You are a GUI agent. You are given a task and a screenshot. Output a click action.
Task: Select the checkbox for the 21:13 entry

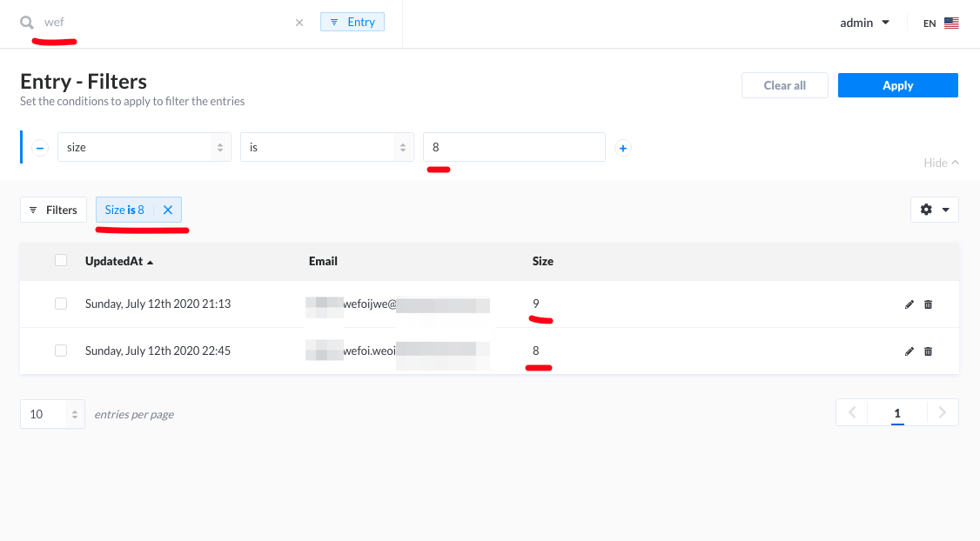(x=60, y=304)
